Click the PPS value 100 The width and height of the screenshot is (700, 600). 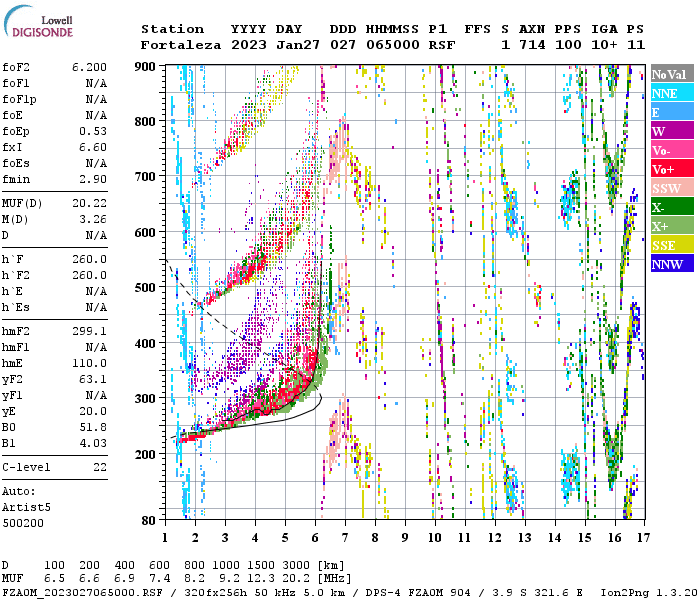pos(568,45)
